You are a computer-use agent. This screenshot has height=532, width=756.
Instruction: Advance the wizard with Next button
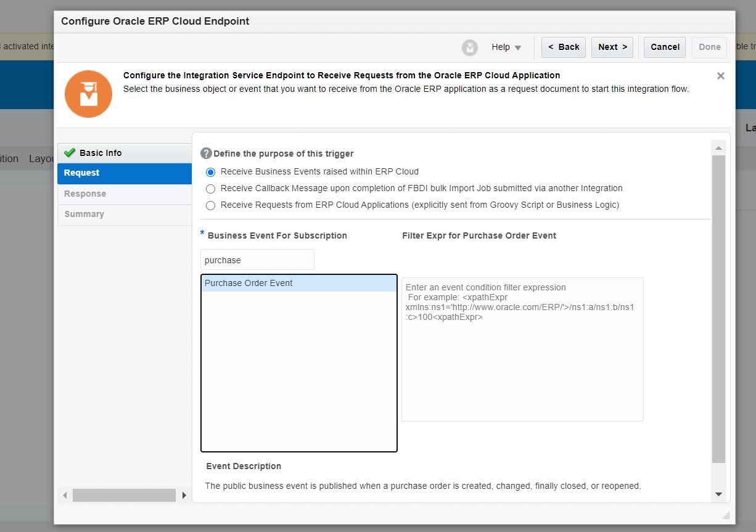point(612,47)
